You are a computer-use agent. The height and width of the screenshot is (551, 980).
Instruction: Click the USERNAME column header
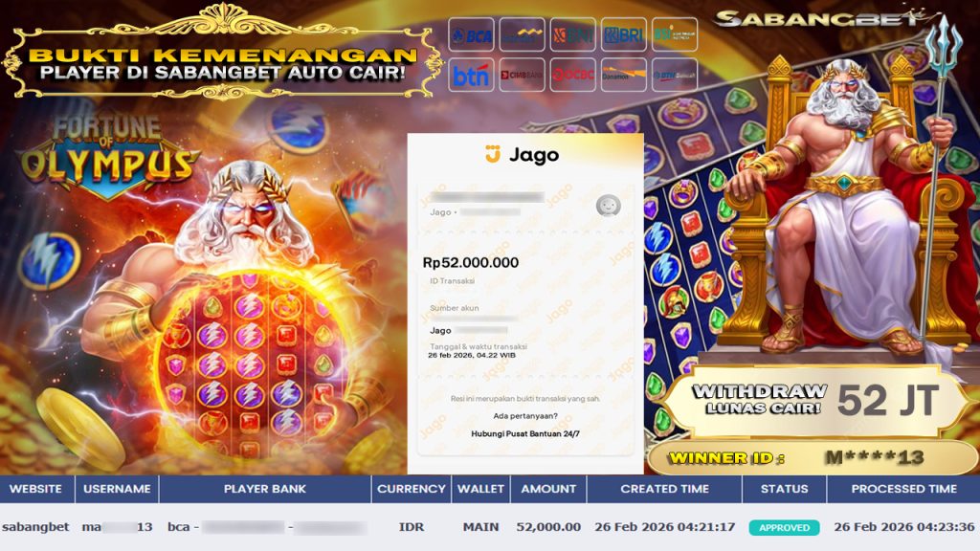[x=117, y=489]
